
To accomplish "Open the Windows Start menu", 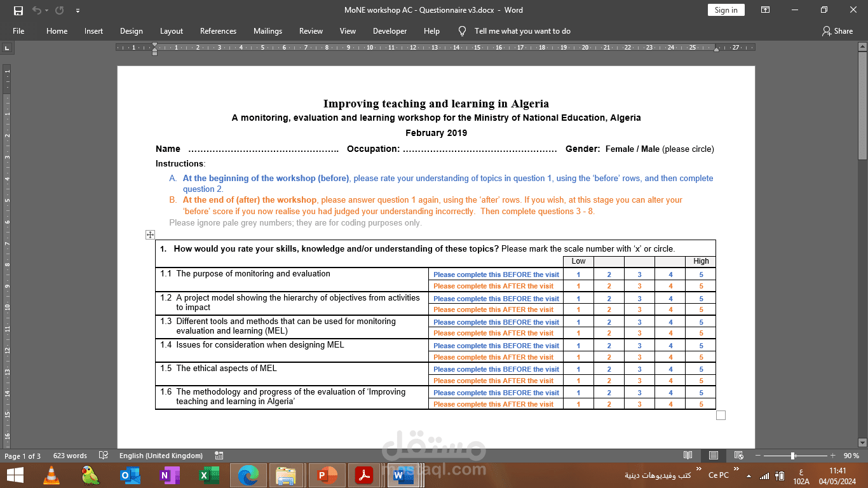I will click(15, 475).
